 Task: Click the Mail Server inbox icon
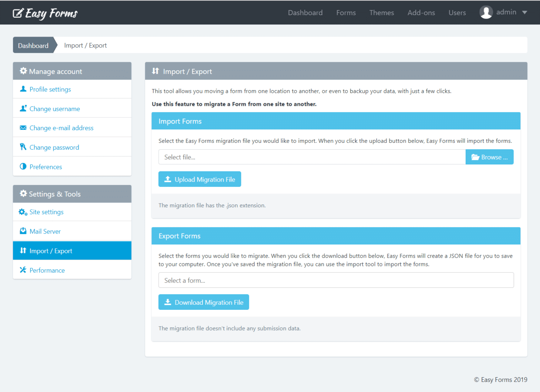[x=23, y=231]
